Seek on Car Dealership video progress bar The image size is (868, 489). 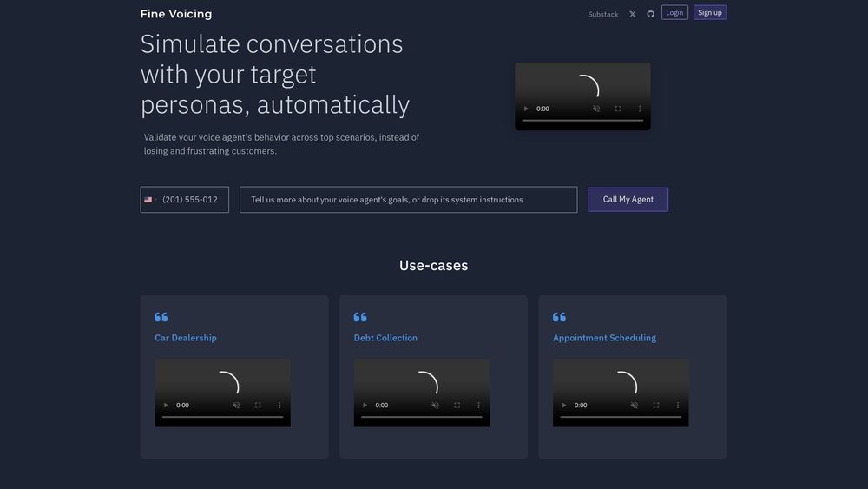click(x=222, y=417)
